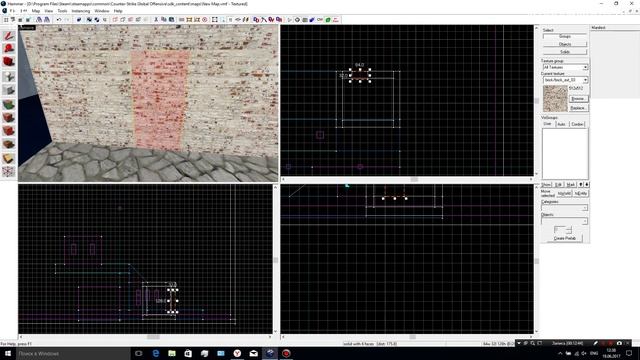Click the green cube icon in top toolbar
The height and width of the screenshot is (360, 640).
[328, 20]
